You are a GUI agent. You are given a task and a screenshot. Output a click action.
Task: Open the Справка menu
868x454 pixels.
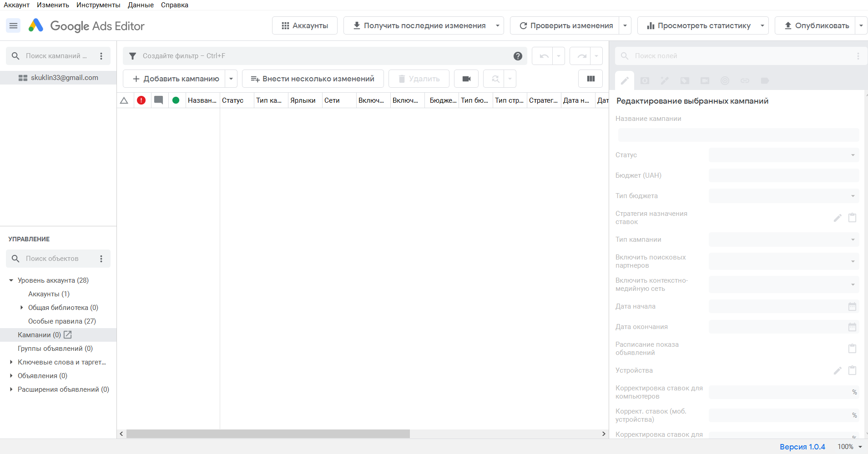tap(175, 5)
